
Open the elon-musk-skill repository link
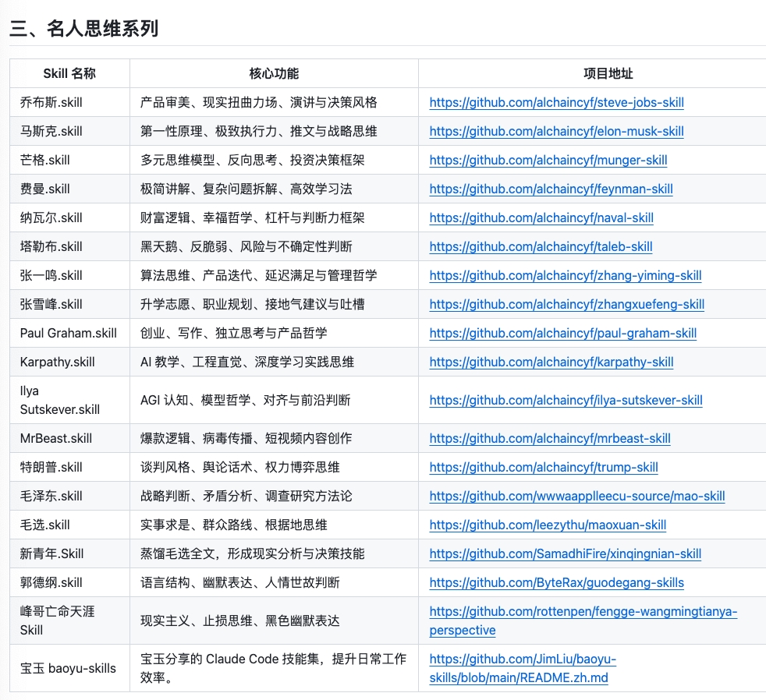pyautogui.click(x=556, y=131)
